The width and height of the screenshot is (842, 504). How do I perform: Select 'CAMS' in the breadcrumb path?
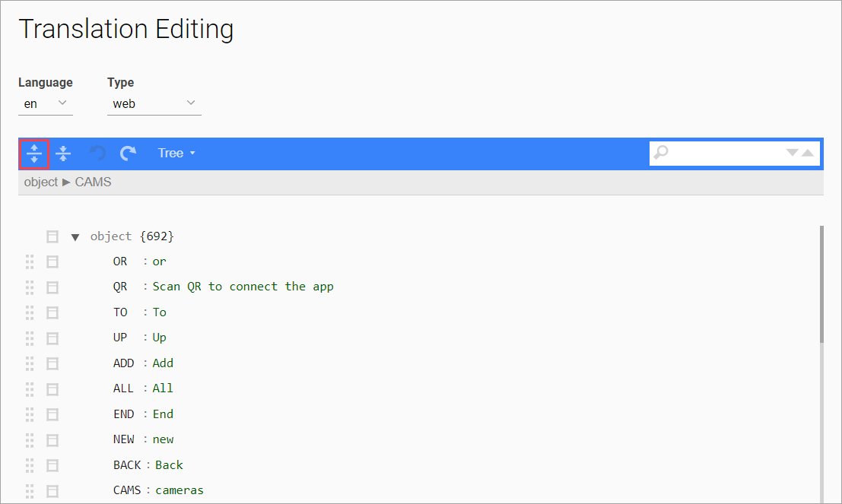[x=93, y=182]
